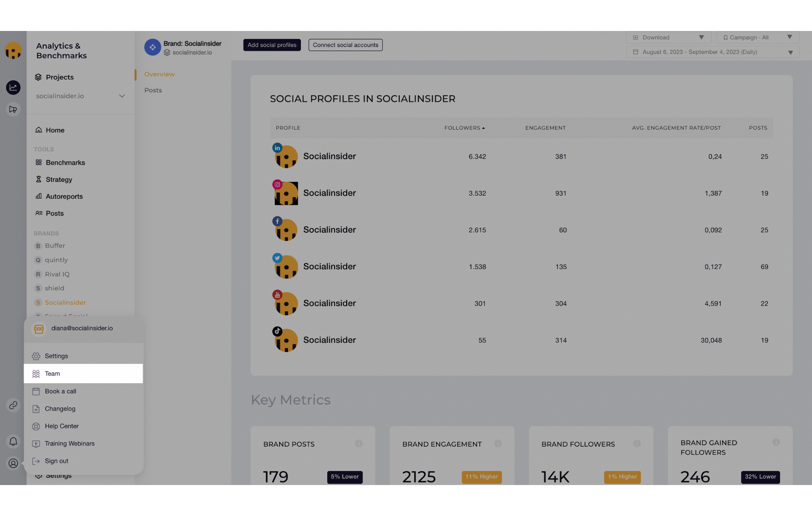Click the TikTok Socialinsider profile avatar
The image size is (812, 516).
pos(286,340)
